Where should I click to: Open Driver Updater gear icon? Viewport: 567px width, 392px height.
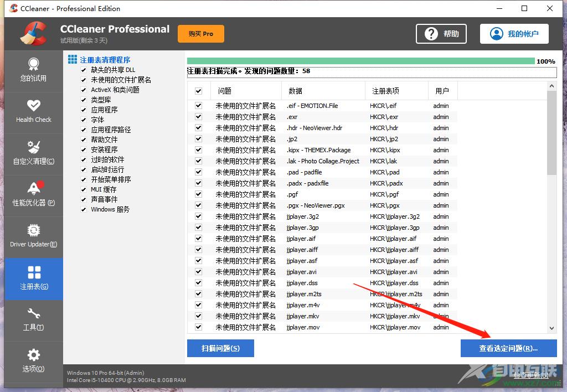[x=34, y=230]
